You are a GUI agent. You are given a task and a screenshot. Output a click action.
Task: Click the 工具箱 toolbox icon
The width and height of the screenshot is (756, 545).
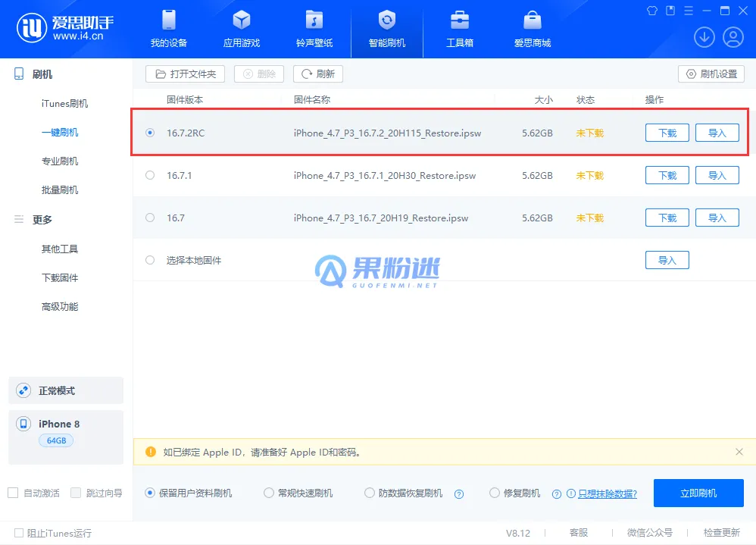pos(459,20)
